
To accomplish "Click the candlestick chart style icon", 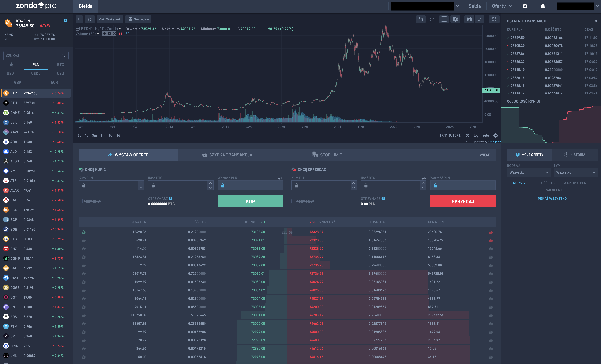I will click(x=89, y=19).
